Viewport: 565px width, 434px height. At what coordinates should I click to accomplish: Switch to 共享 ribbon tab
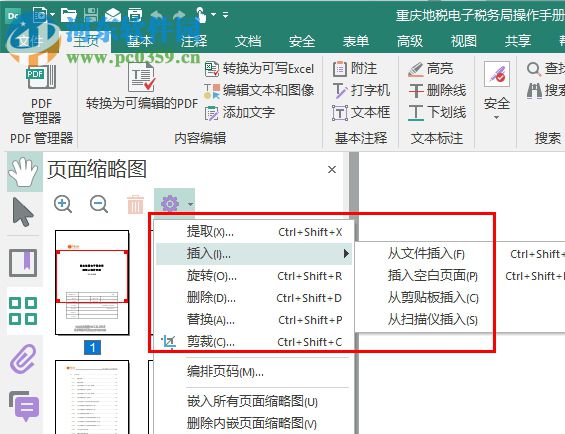pos(518,41)
